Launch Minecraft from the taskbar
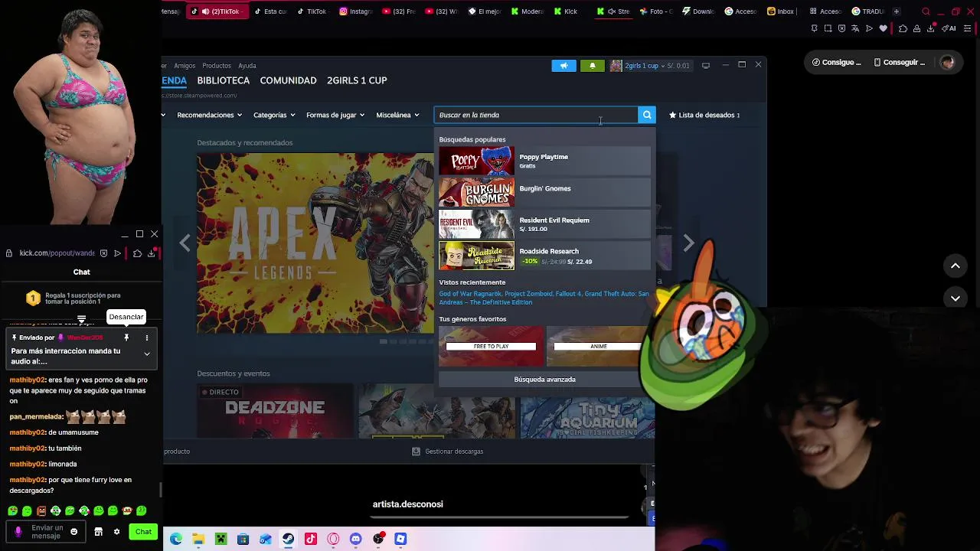980x551 pixels. click(220, 539)
